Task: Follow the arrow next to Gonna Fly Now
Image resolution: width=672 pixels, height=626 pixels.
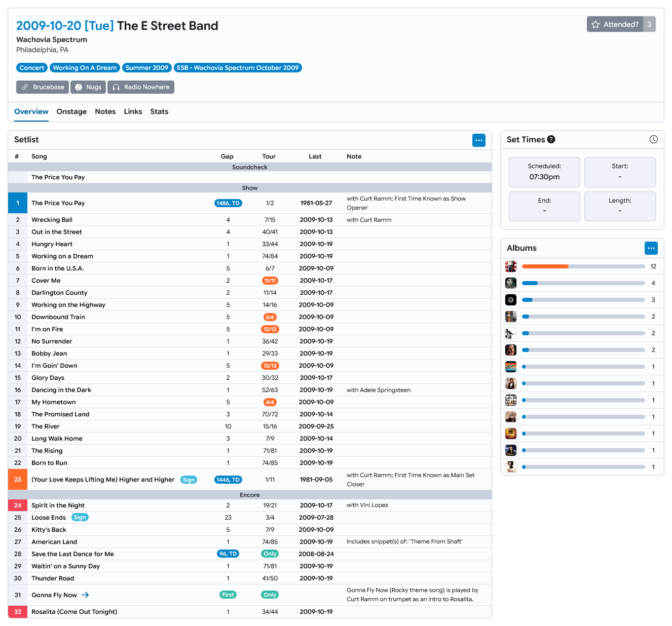Action: 85,595
